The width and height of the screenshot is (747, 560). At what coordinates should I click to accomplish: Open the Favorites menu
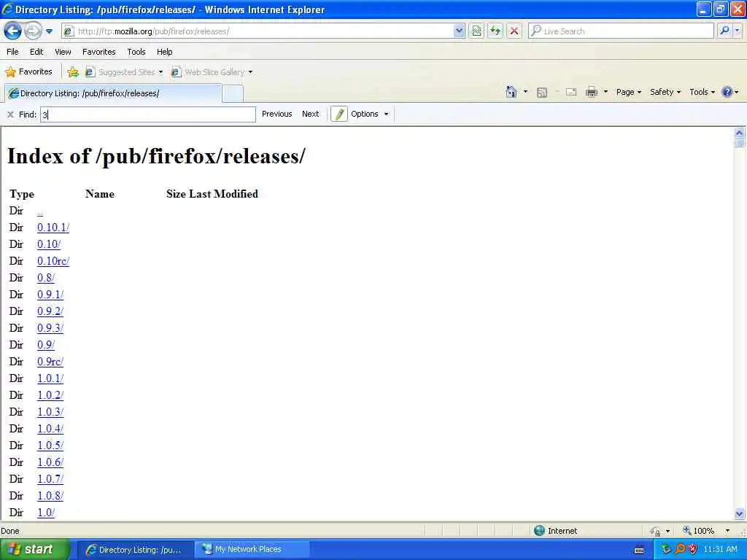(98, 52)
